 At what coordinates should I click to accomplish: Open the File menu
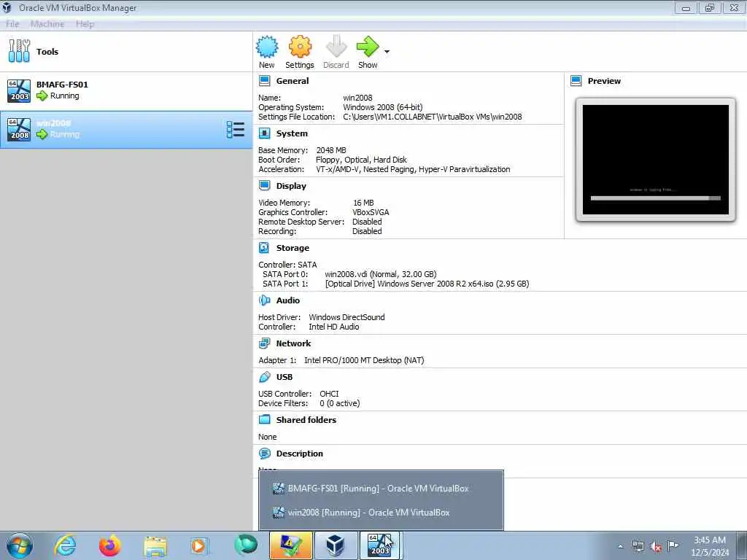tap(12, 24)
